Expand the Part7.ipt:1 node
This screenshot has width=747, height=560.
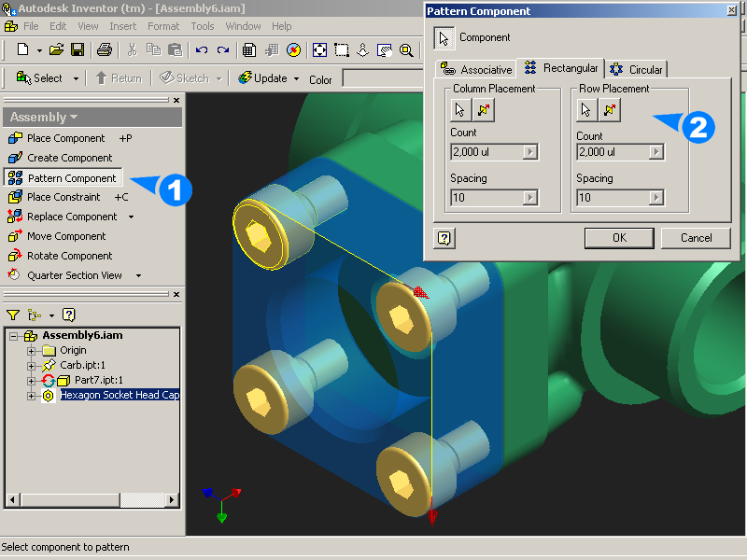[31, 381]
